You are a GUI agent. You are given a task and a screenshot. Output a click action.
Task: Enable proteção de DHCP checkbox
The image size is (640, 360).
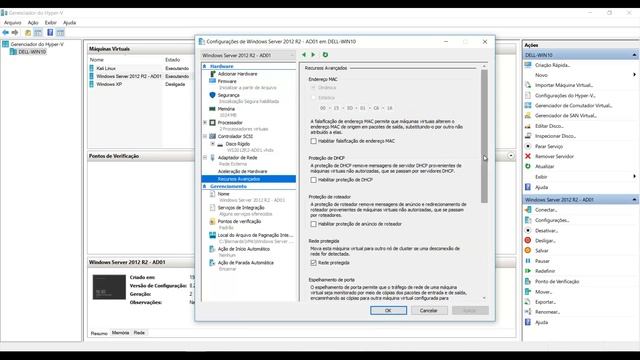click(313, 180)
